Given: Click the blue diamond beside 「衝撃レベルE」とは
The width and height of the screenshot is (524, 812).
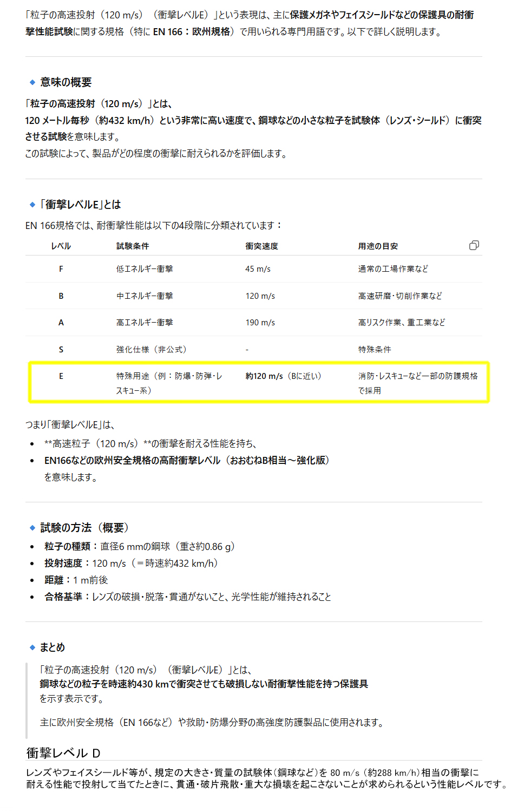Looking at the screenshot, I should (32, 205).
